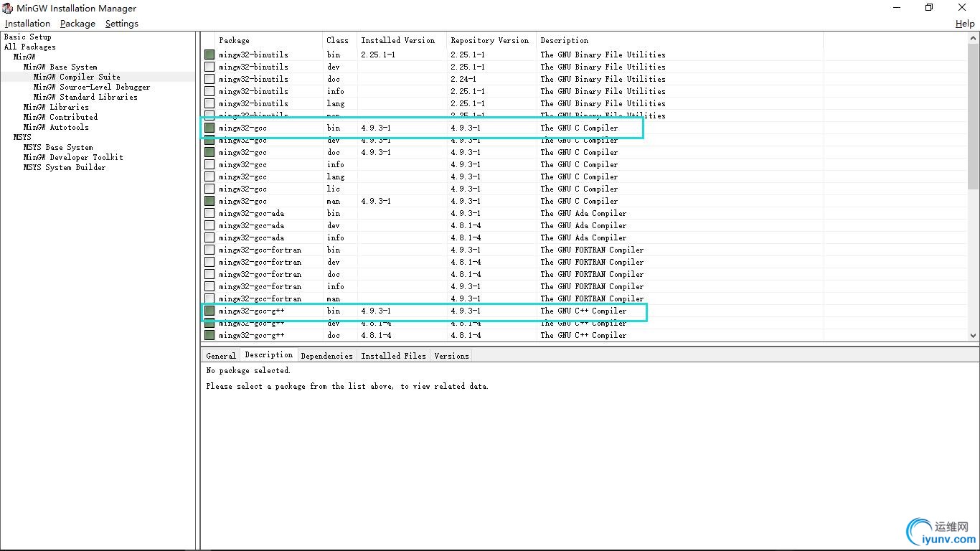980x551 pixels.
Task: Switch to the Installed Files tab
Action: [393, 356]
